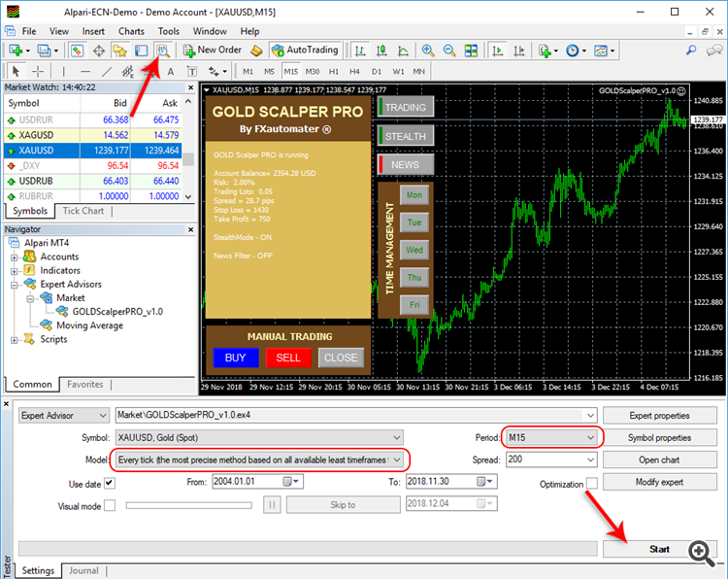This screenshot has width=728, height=579.
Task: Open the Periodicity clock icon
Action: pyautogui.click(x=573, y=51)
